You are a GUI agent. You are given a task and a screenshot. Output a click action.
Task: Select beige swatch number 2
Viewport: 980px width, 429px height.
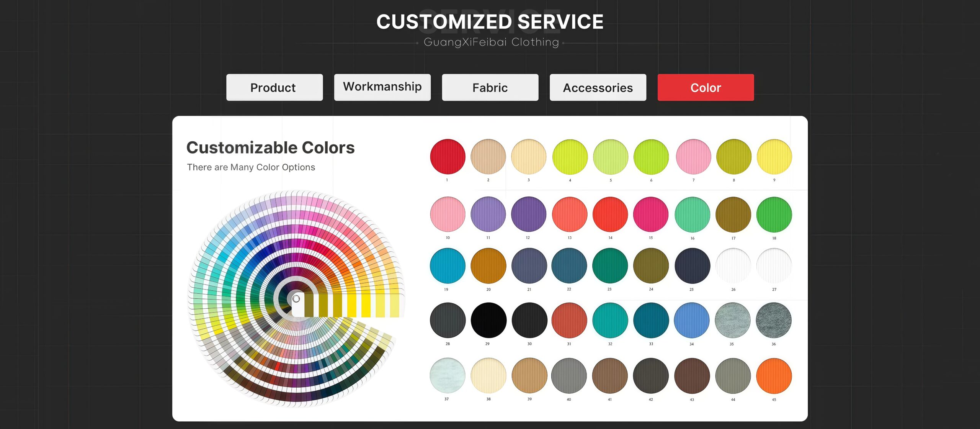click(x=488, y=157)
